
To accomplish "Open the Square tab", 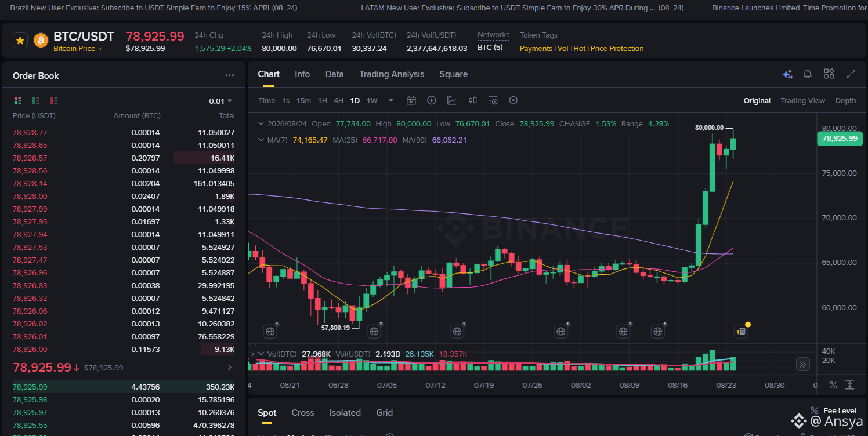I will [x=453, y=74].
